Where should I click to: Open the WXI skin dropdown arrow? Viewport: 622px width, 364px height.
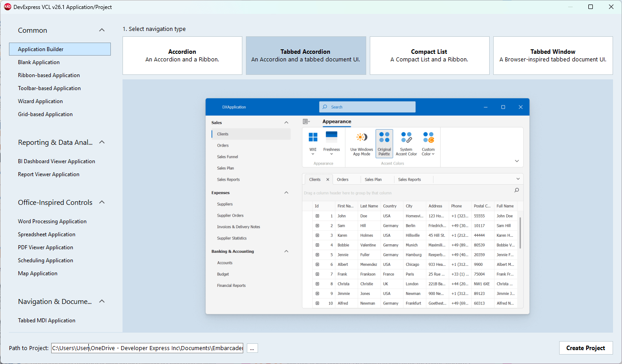[313, 154]
